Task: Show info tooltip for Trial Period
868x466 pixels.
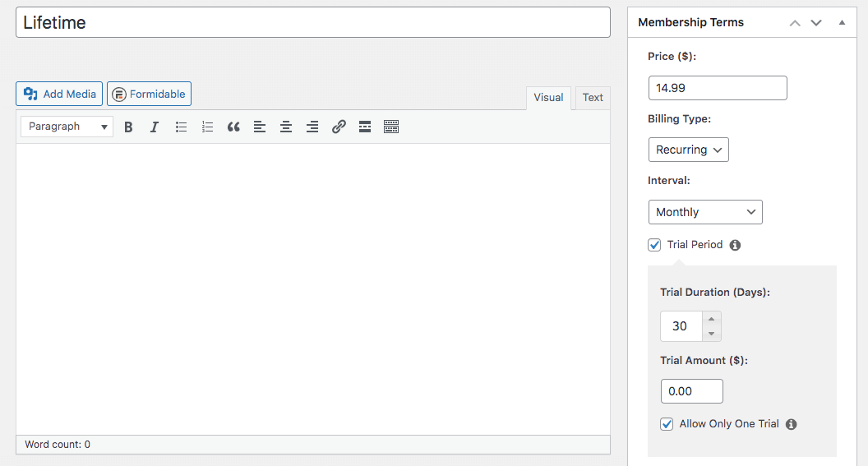Action: (x=735, y=245)
